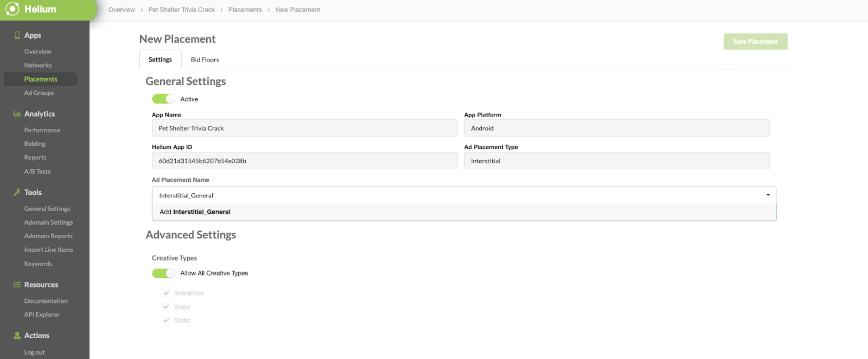Open Performance analytics page
Image resolution: width=868 pixels, height=359 pixels.
[42, 130]
